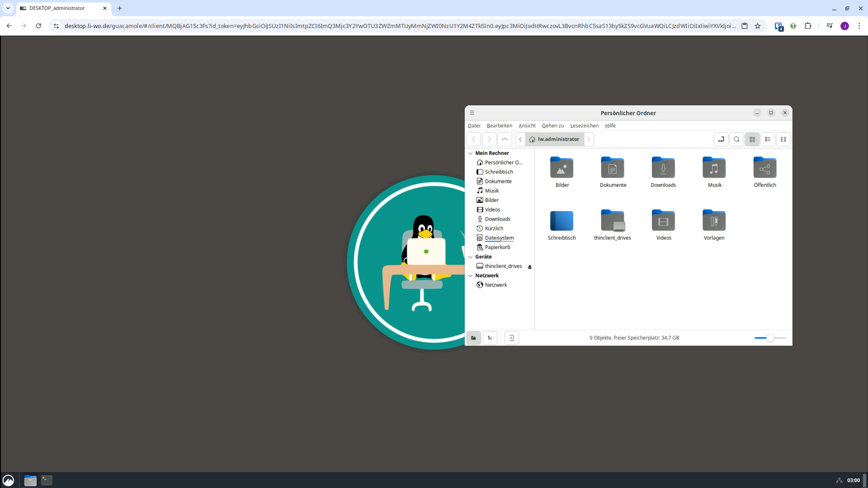Open the Bilder folder icon
Screen dimensions: 868x488
click(x=561, y=168)
